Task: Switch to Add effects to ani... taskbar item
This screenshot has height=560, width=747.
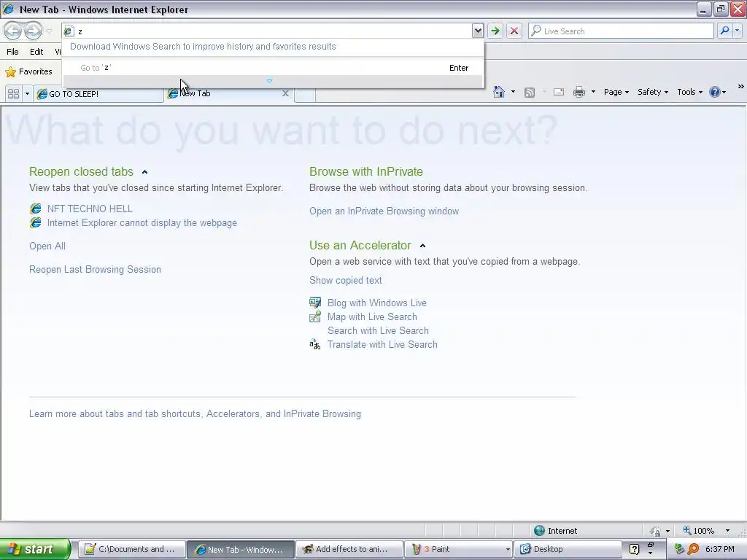Action: point(348,549)
